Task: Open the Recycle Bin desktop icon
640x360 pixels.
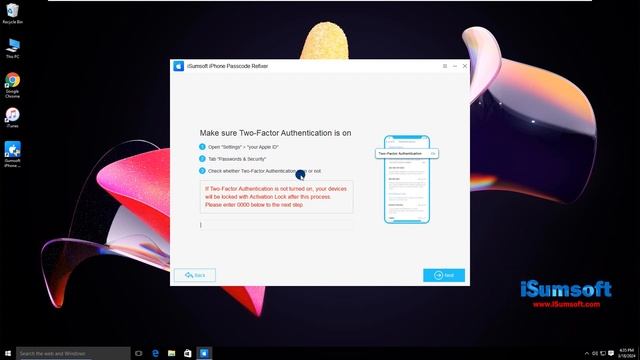Action: (x=12, y=13)
